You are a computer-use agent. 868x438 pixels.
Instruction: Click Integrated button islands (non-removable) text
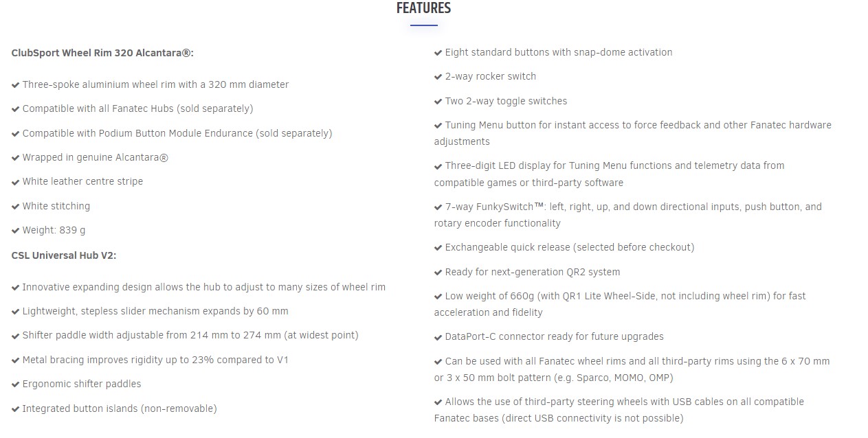[x=120, y=408]
